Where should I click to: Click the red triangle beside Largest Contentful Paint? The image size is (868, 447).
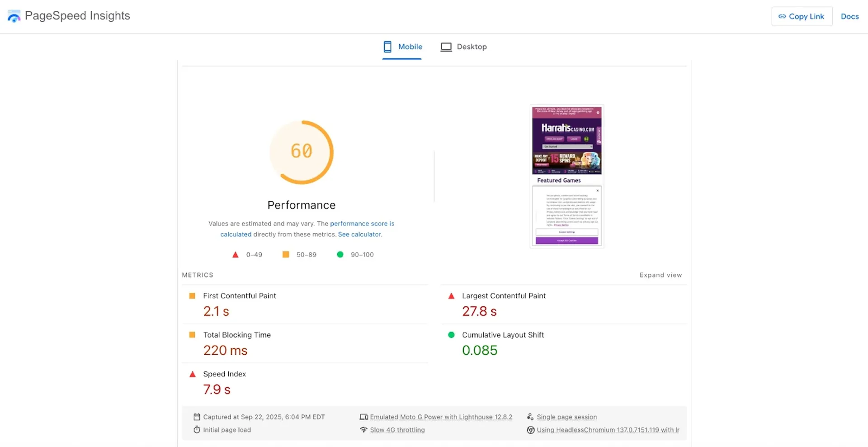pos(451,296)
